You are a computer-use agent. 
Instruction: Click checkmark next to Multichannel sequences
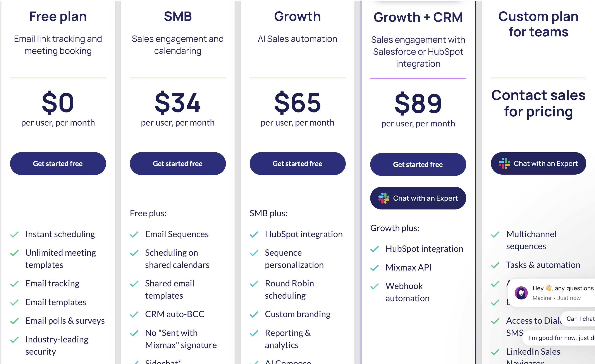tap(495, 234)
